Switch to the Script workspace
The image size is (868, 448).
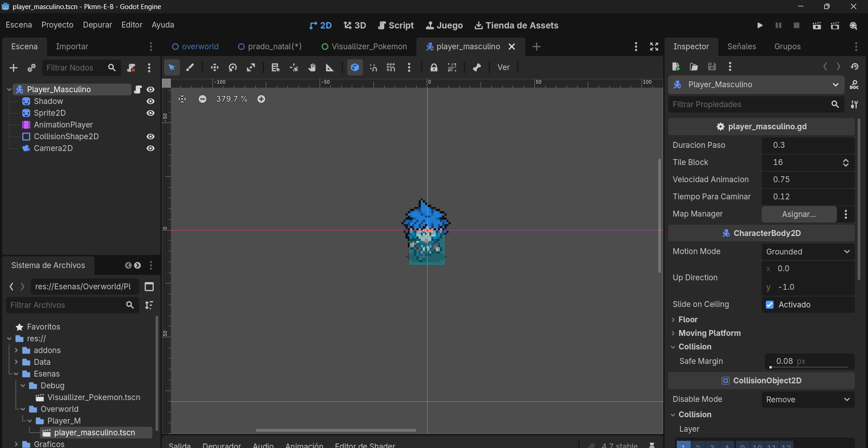(x=396, y=26)
